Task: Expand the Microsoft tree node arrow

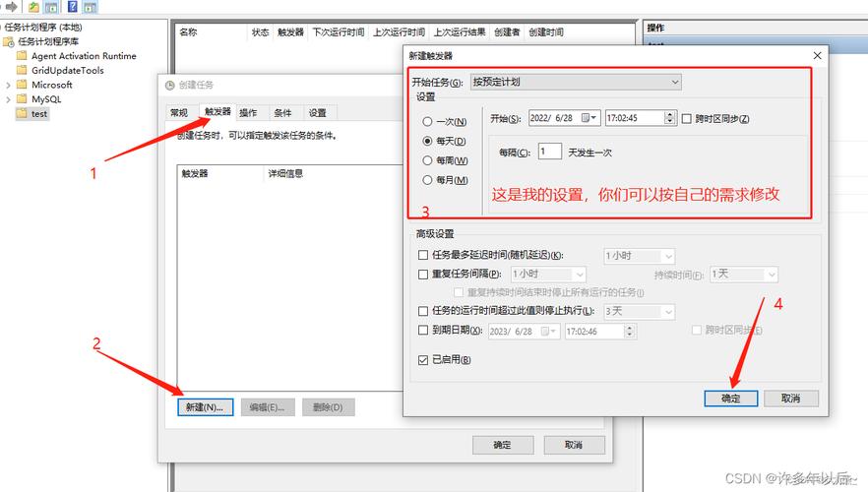Action: (x=8, y=85)
